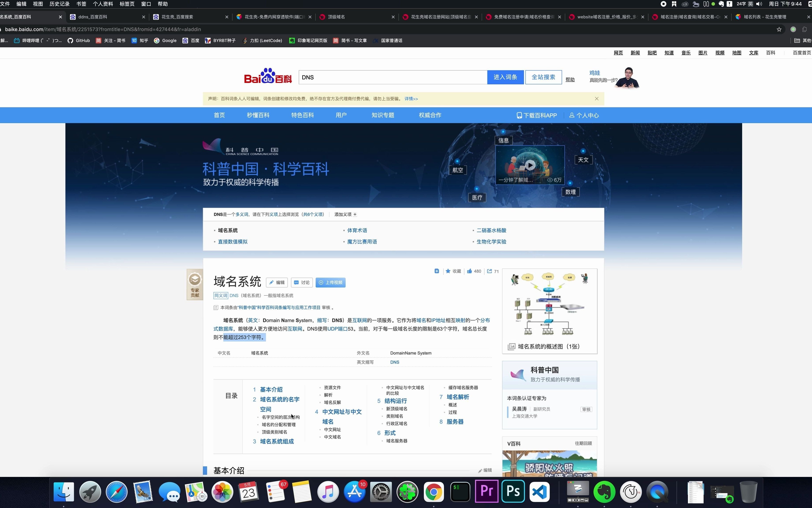Open Safari compass icon in dock

point(117,492)
